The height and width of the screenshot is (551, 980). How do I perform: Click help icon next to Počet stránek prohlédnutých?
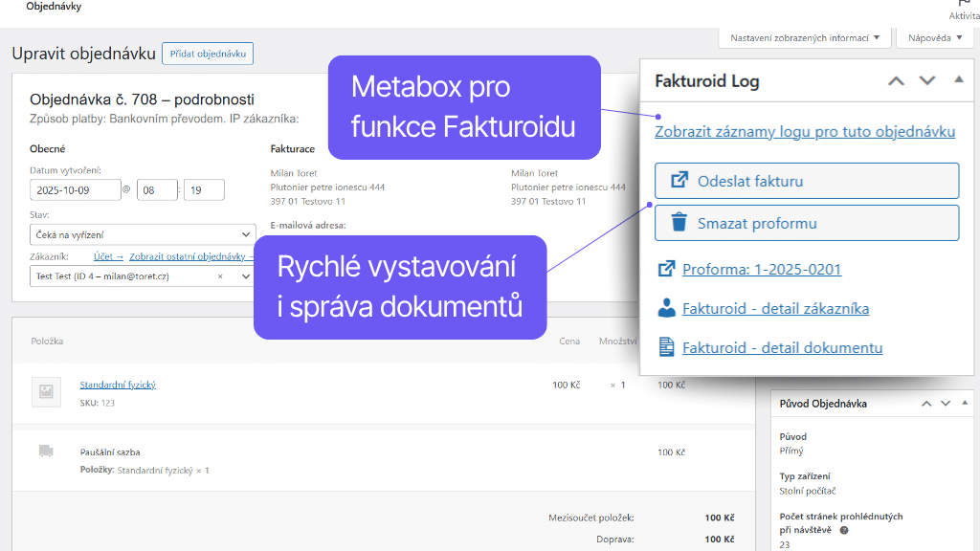coord(845,530)
